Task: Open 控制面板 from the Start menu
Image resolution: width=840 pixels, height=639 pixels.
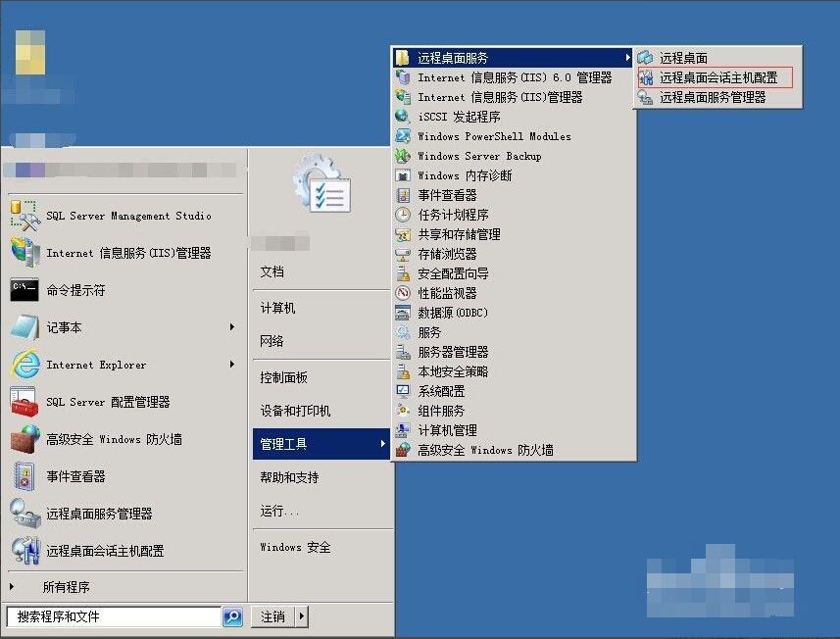Action: point(283,377)
